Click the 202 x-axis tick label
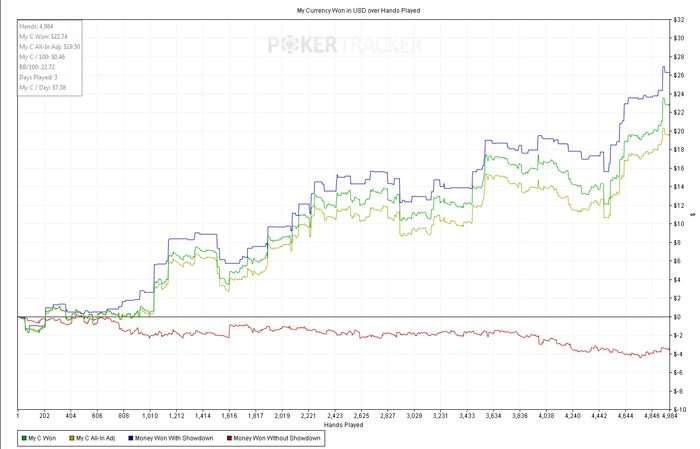The height and width of the screenshot is (449, 700). [x=44, y=416]
